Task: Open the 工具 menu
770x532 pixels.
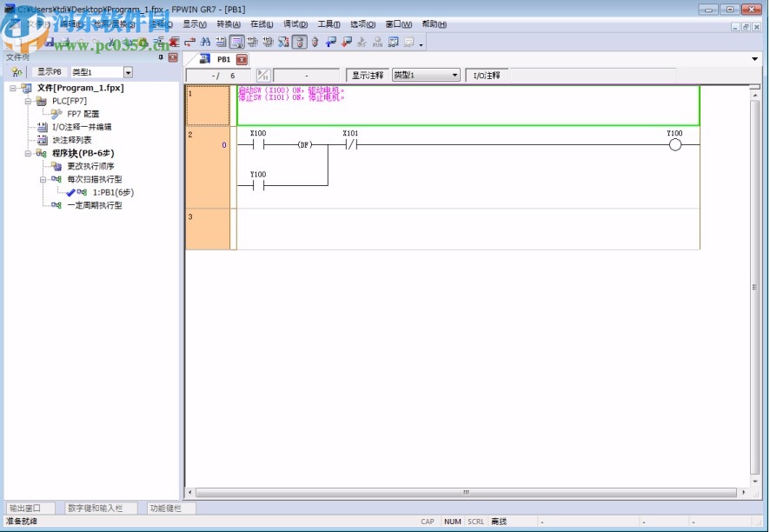Action: [329, 24]
